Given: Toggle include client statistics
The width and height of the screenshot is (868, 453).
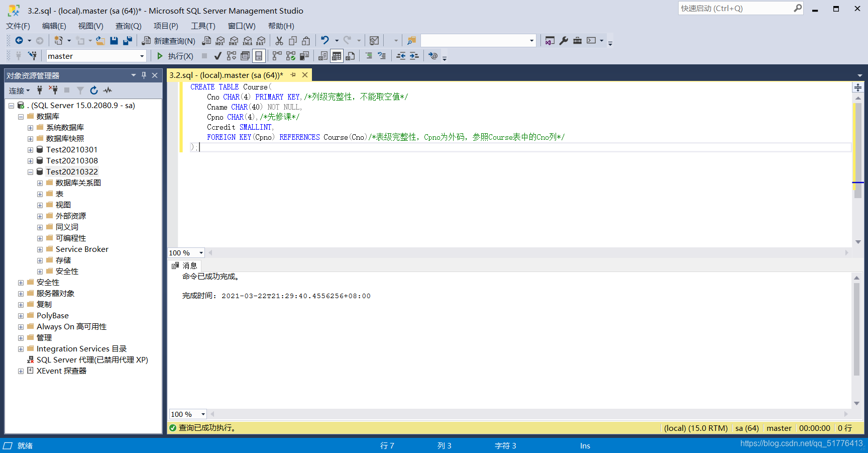Looking at the screenshot, I should click(304, 56).
